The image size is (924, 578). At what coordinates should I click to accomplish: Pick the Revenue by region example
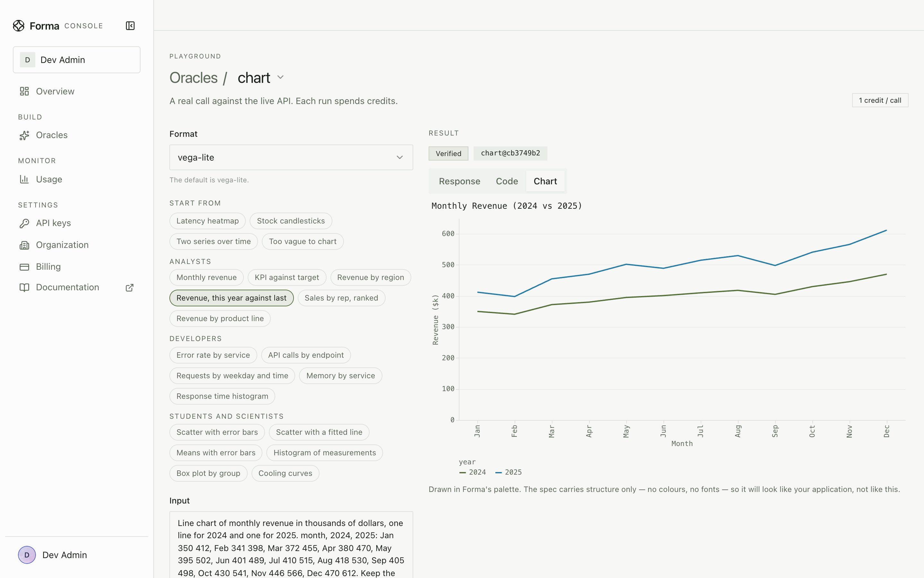pos(370,277)
